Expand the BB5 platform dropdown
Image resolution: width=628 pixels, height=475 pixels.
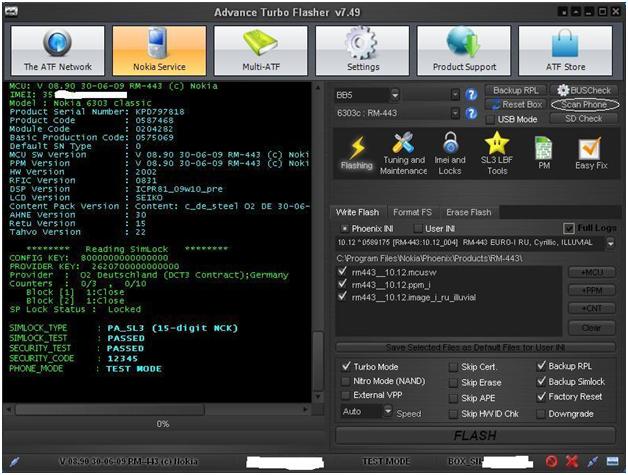point(395,95)
